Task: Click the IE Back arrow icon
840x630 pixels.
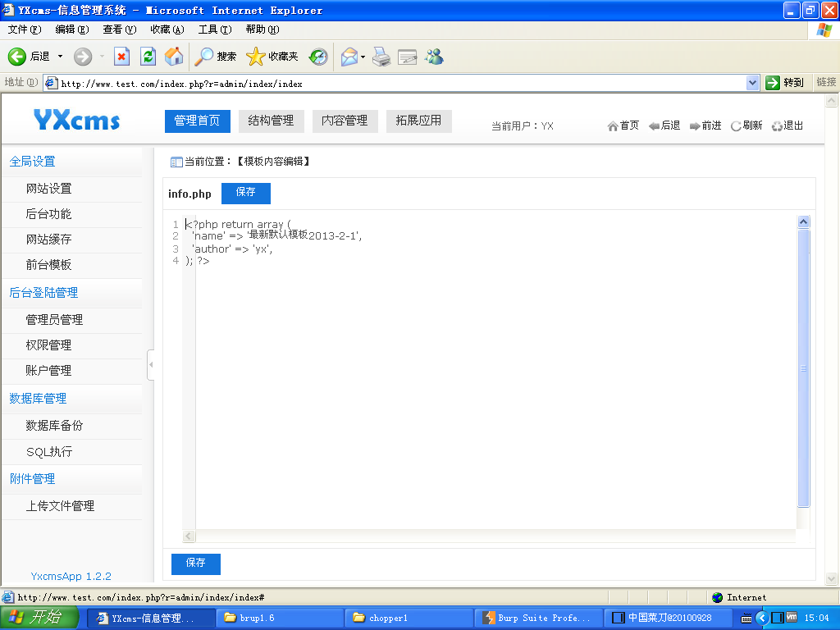Action: 16,57
